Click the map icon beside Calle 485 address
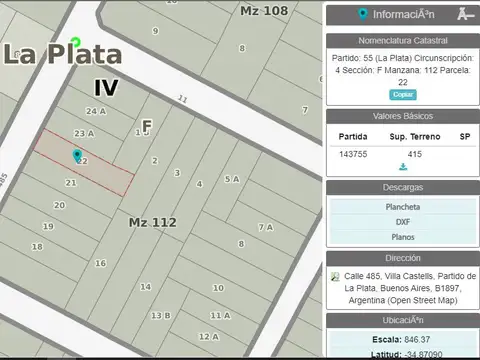This screenshot has height=360, width=480. [335, 276]
